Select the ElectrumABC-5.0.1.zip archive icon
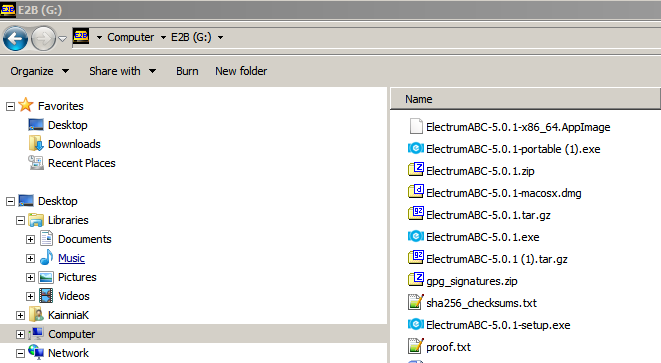Image resolution: width=661 pixels, height=363 pixels. (x=416, y=169)
